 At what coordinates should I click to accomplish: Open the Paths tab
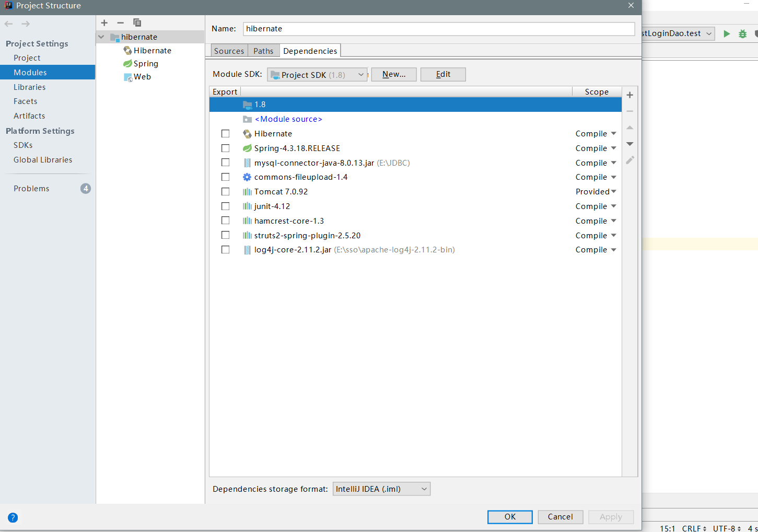(263, 50)
